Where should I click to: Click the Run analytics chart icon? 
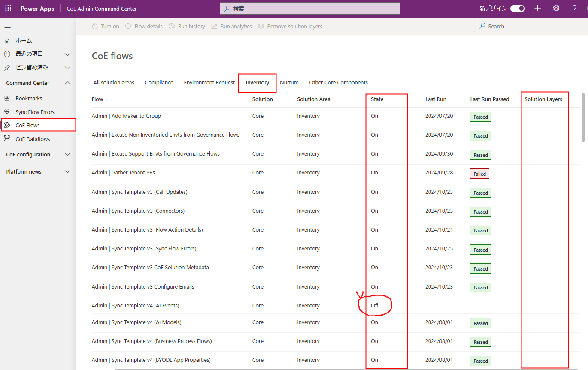coord(214,27)
